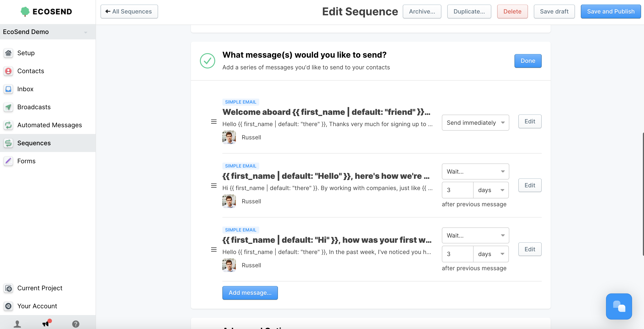Open the Send immediately timing dropdown

(x=475, y=123)
